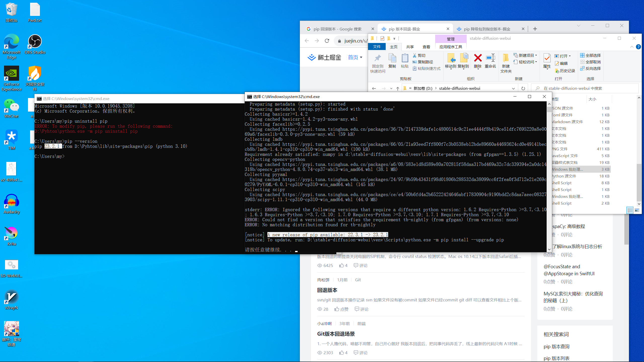Open the '回退版本' article link

click(327, 290)
